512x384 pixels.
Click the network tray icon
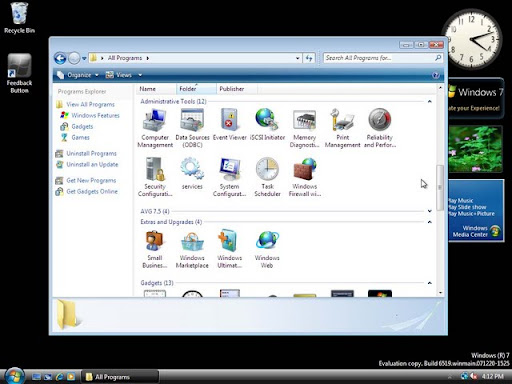(x=464, y=376)
